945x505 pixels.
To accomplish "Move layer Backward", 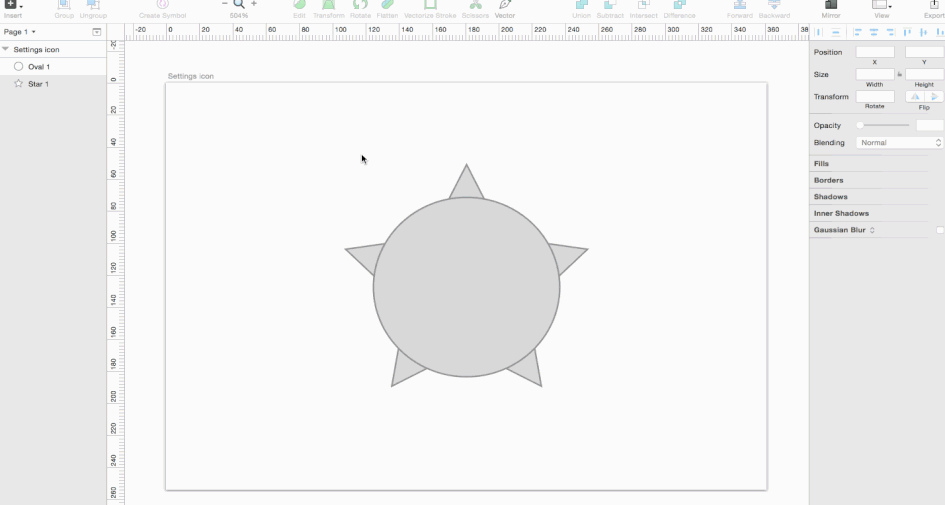I will point(774,5).
